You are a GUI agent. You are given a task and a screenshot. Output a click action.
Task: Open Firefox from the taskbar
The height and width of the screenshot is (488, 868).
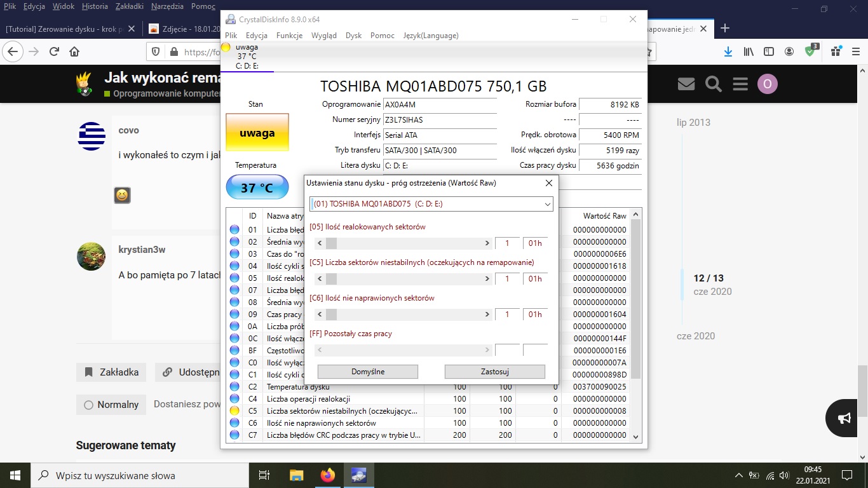pyautogui.click(x=328, y=475)
